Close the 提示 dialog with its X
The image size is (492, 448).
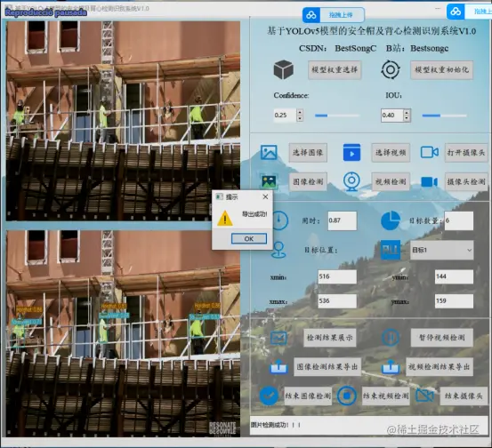[265, 196]
